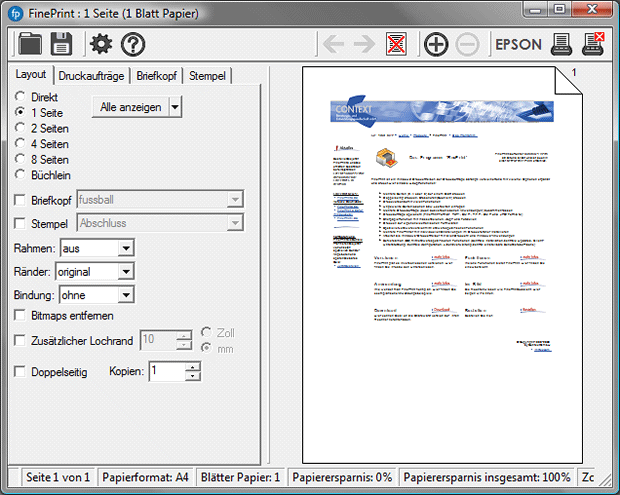Enable the Stempel checkbox
This screenshot has width=620, height=495.
click(x=19, y=223)
